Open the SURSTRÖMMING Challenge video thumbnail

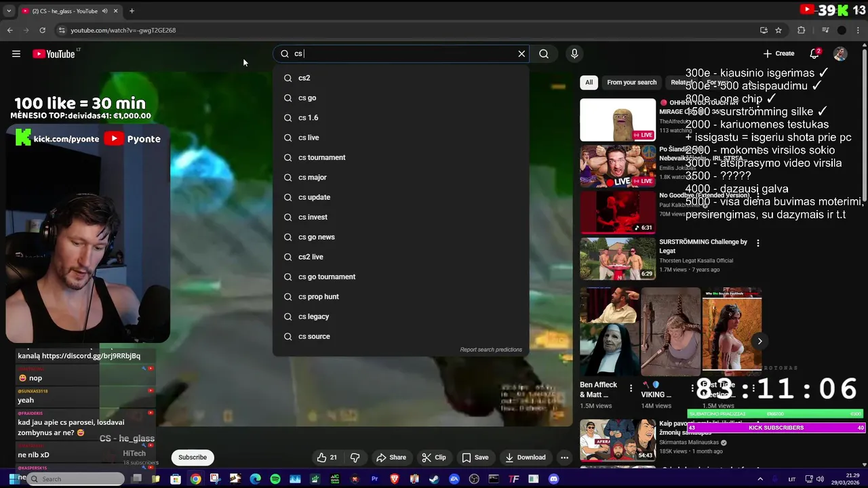[x=618, y=258]
